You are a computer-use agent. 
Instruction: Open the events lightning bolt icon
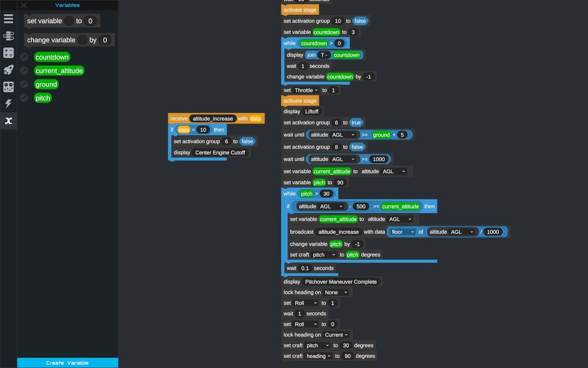pyautogui.click(x=8, y=103)
